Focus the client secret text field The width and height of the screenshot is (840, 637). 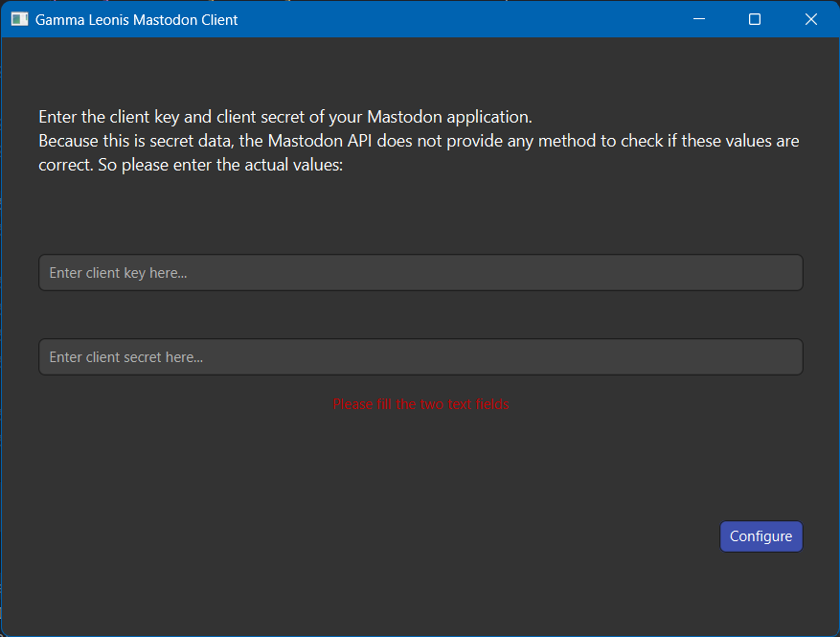point(420,356)
